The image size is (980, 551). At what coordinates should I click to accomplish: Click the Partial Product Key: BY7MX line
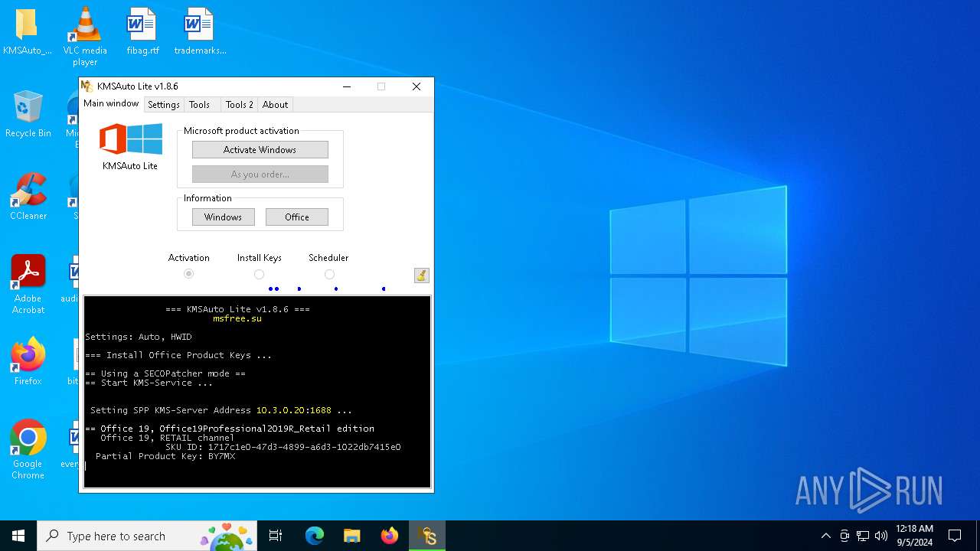tap(165, 456)
